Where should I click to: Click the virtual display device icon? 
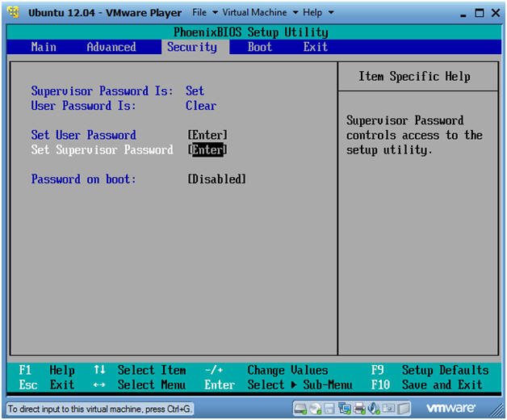[x=388, y=409]
